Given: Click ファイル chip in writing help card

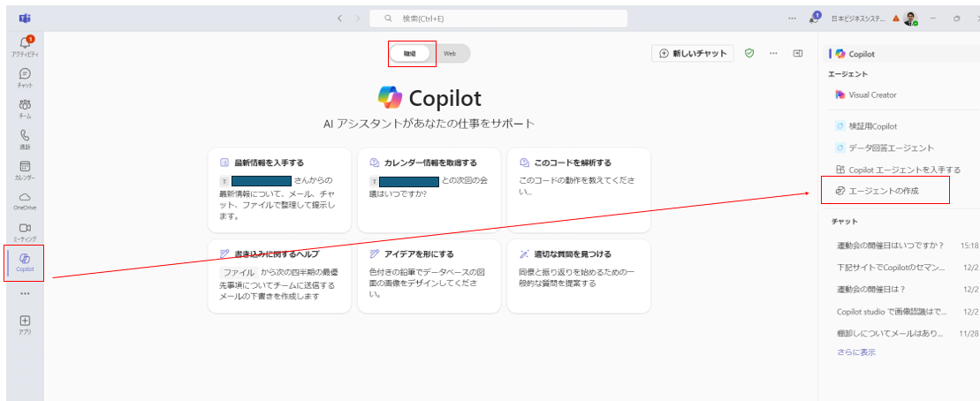Looking at the screenshot, I should click(x=239, y=272).
